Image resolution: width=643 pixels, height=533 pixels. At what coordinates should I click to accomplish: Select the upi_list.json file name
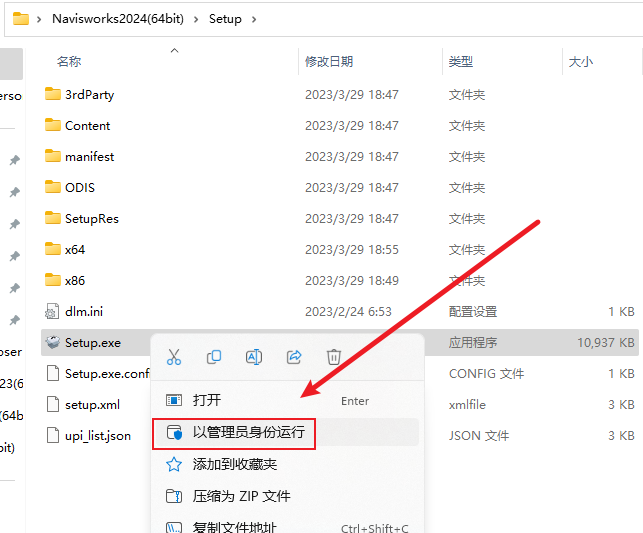click(98, 436)
